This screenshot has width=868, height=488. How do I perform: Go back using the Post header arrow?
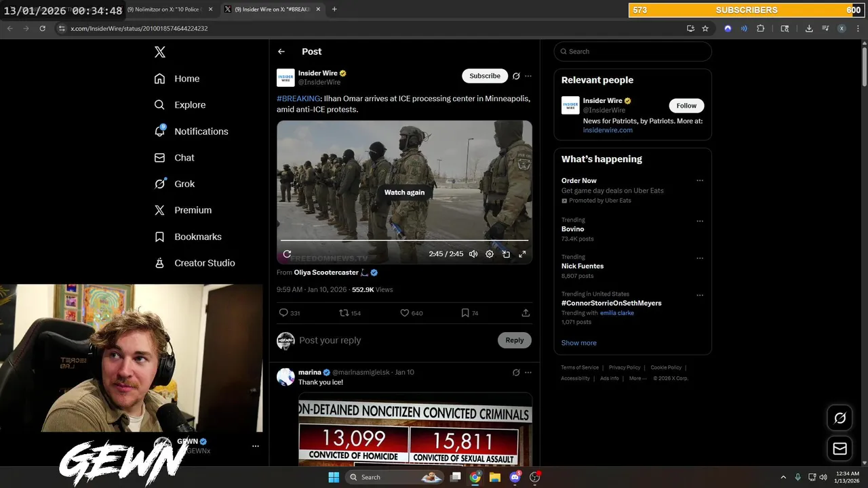[281, 52]
